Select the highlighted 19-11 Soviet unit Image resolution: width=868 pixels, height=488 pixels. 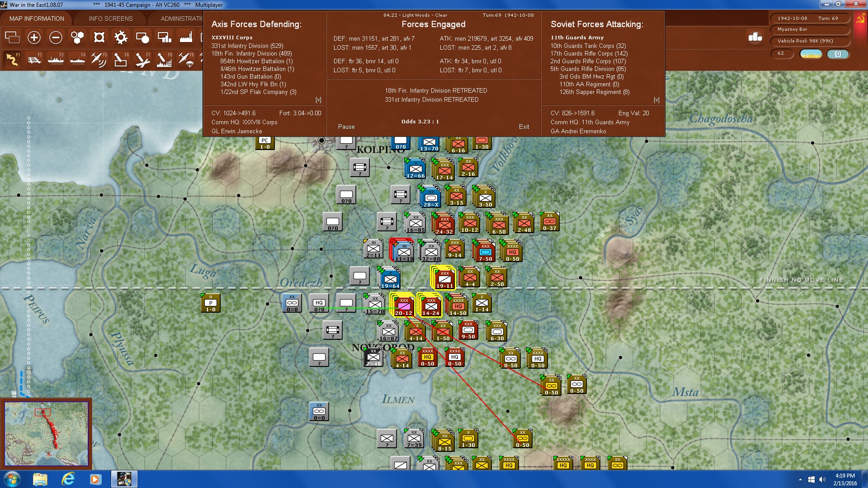[x=444, y=278]
